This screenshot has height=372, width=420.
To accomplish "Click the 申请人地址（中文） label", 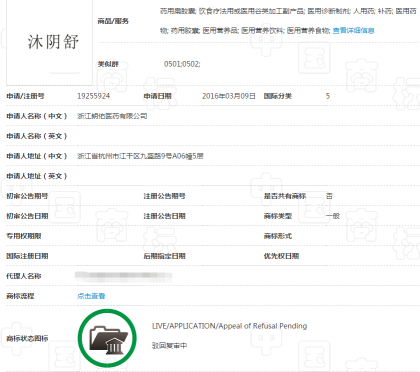I will (37, 156).
